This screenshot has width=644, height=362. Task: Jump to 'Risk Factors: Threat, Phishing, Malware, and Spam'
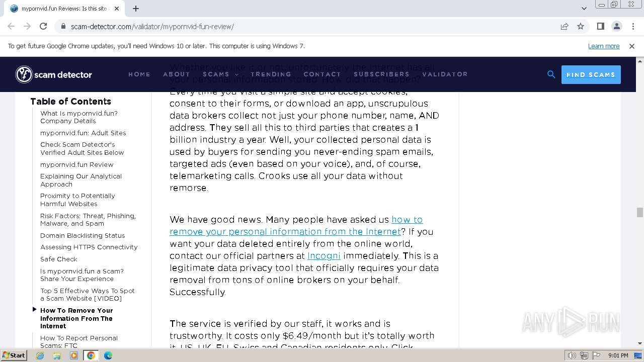[88, 220]
